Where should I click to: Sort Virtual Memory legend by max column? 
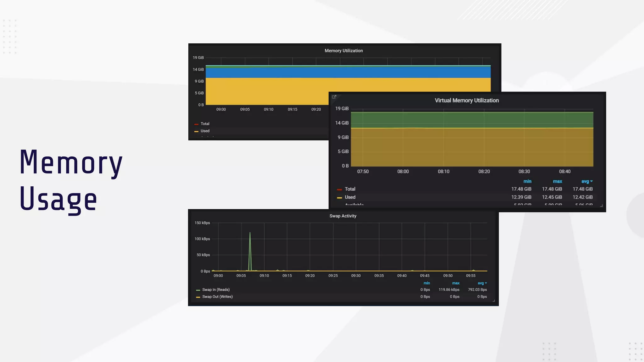(x=557, y=181)
